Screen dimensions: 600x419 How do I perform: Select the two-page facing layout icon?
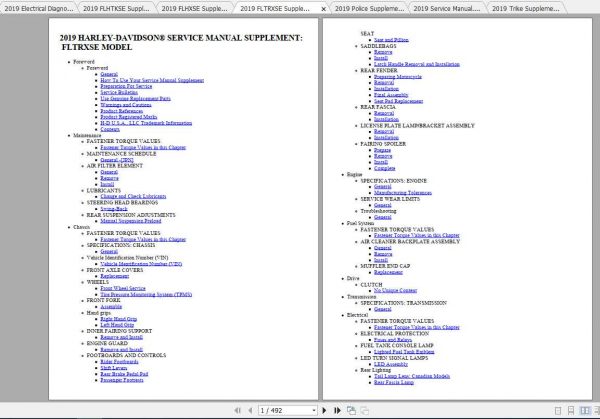pyautogui.click(x=585, y=411)
